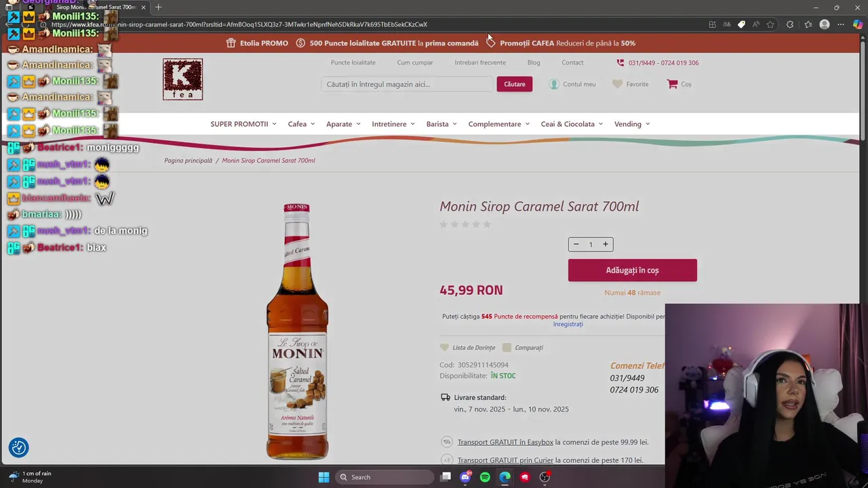
Task: Click the Favorite heart icon in header
Action: 617,84
